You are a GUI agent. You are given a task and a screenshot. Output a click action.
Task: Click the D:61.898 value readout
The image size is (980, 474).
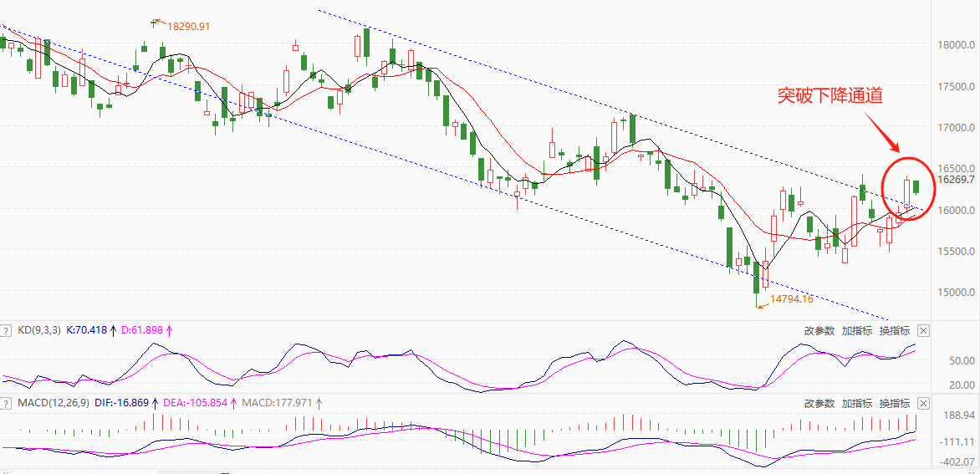pos(145,330)
